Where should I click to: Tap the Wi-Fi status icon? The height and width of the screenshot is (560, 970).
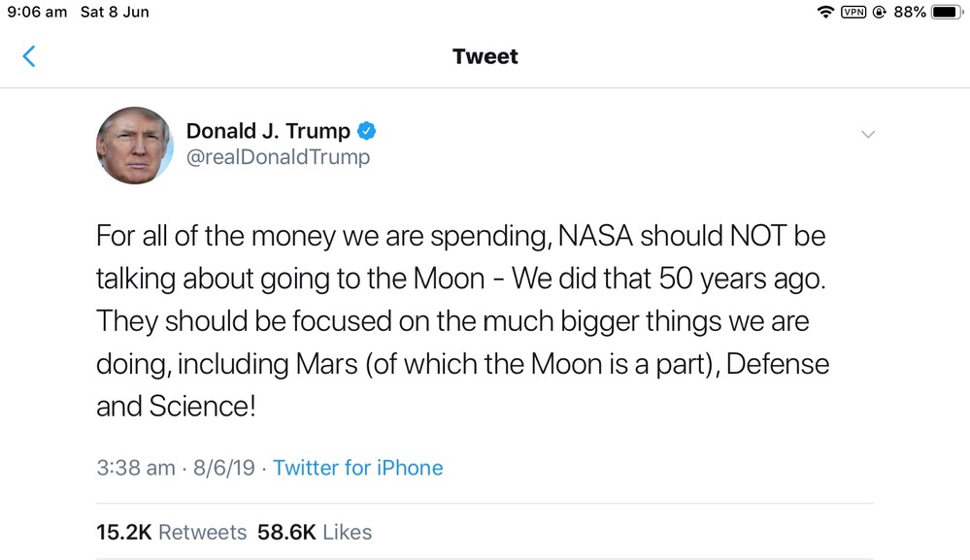tap(825, 13)
